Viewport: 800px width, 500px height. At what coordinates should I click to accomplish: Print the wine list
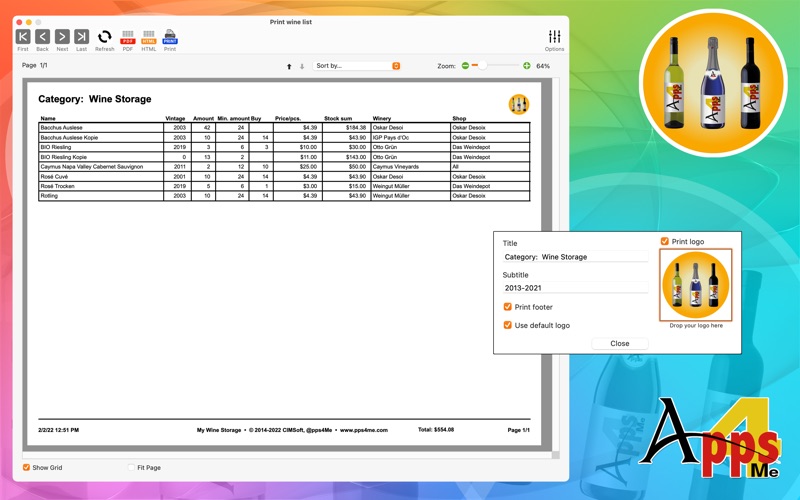(170, 37)
